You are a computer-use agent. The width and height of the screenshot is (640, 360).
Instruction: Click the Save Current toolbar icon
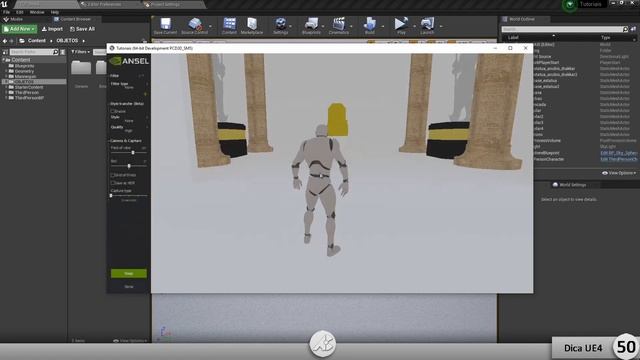click(x=165, y=24)
